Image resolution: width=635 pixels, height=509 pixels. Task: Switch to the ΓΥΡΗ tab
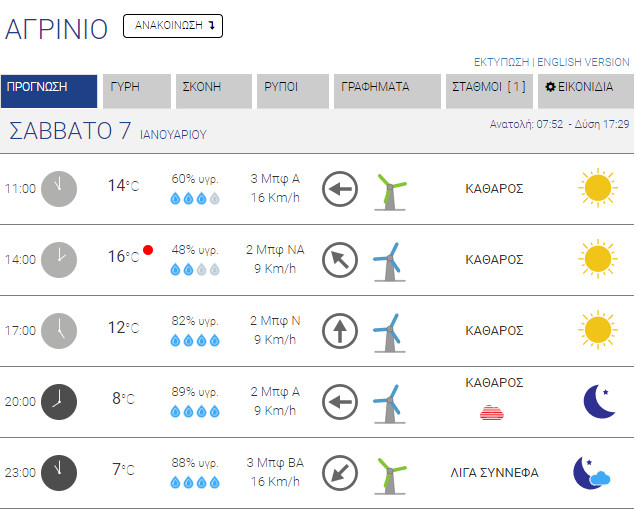134,88
